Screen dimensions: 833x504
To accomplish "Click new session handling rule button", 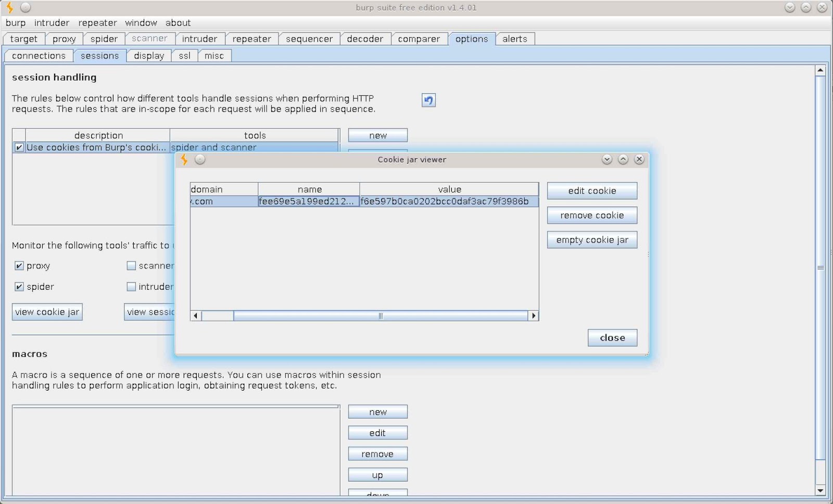I will pyautogui.click(x=377, y=135).
